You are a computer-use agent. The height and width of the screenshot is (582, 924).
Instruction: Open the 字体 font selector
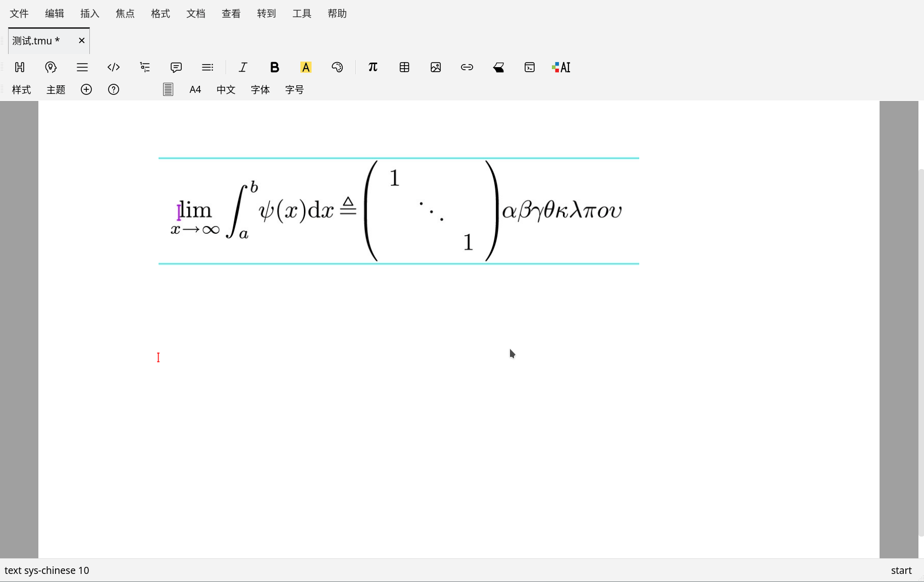click(260, 89)
